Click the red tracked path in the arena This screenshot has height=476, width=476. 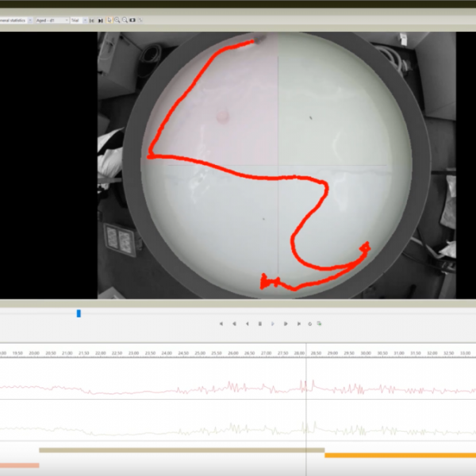tap(238, 165)
